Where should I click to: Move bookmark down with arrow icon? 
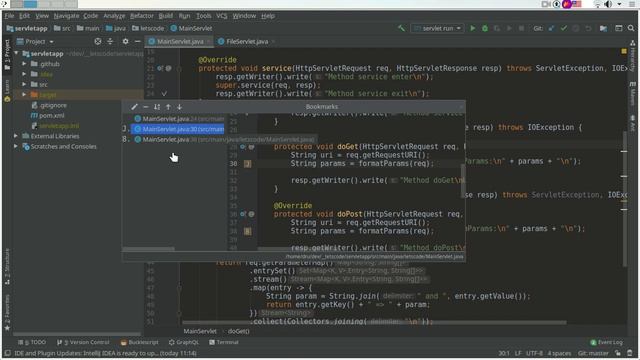(x=179, y=107)
